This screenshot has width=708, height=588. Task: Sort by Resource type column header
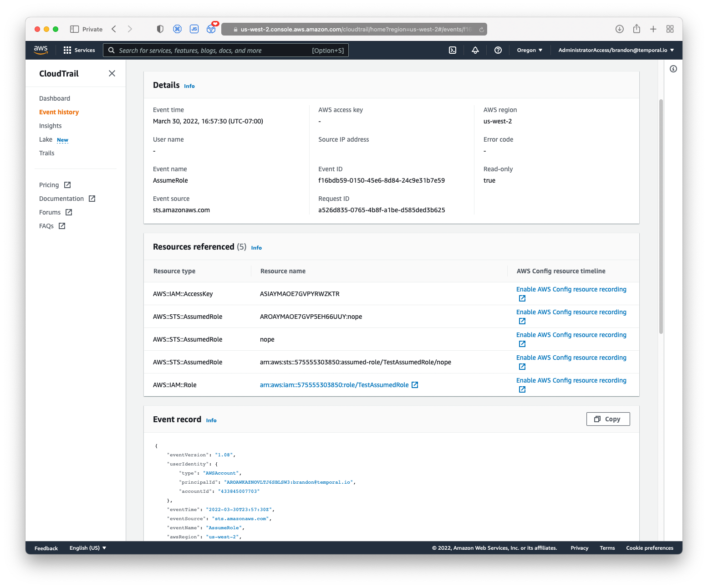(174, 271)
